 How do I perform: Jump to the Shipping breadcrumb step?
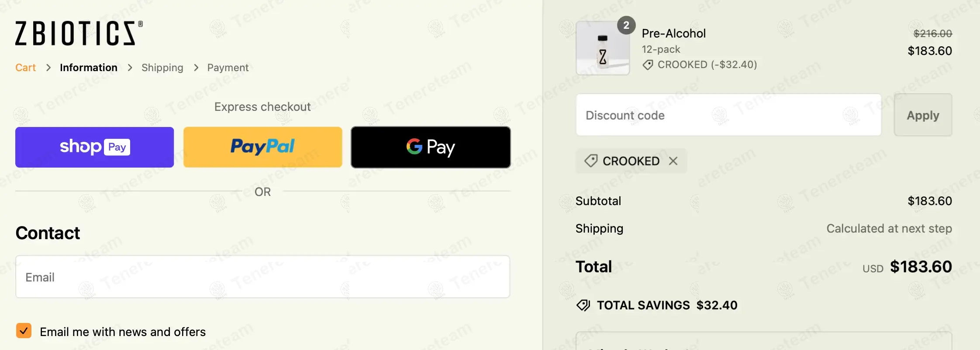[x=162, y=68]
